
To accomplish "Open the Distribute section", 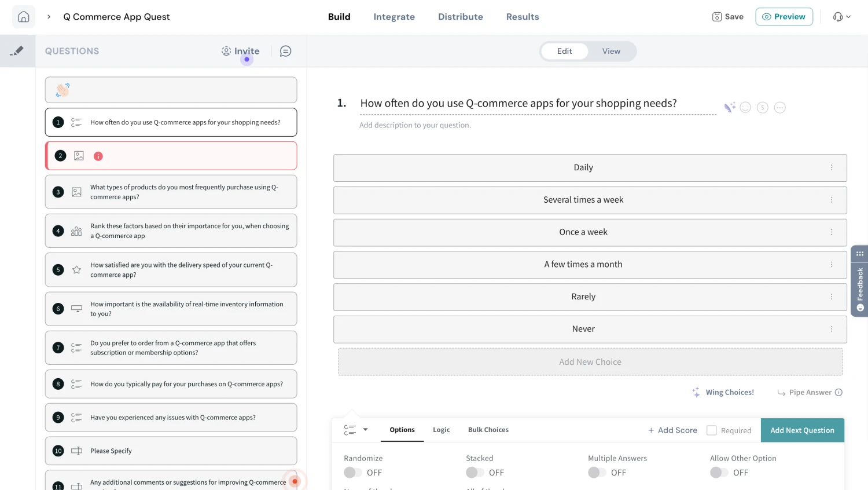I will 461,17.
